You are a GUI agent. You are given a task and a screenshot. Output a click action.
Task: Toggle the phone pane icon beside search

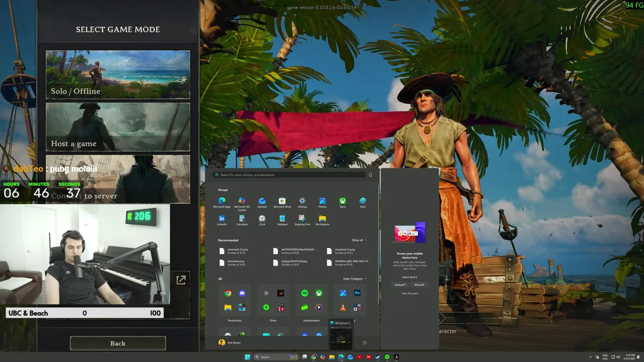370,175
